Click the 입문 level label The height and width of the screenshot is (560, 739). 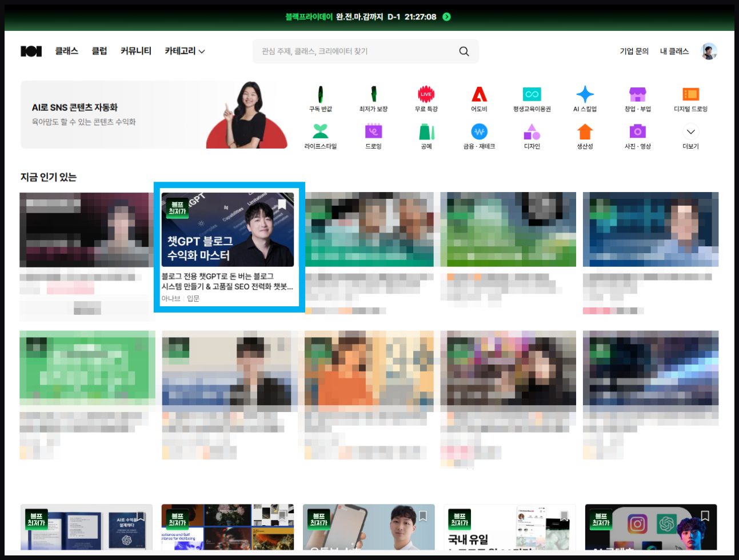(193, 298)
